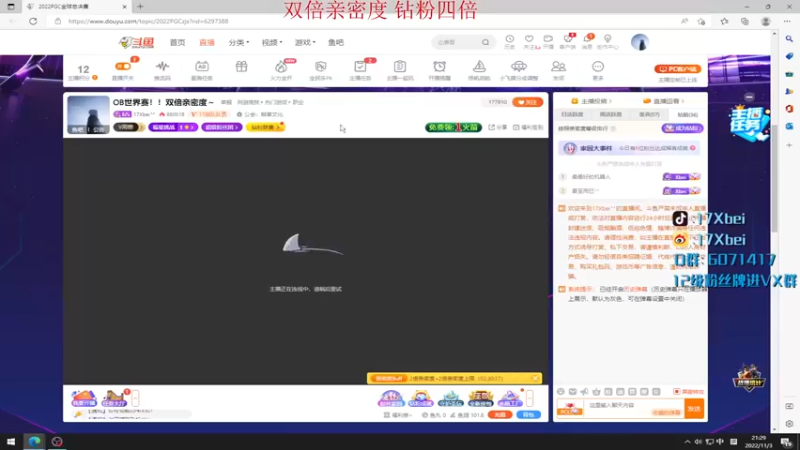The image size is (800, 450).
Task: Open the clipboard 主播一起玩 icon
Action: pyautogui.click(x=400, y=66)
